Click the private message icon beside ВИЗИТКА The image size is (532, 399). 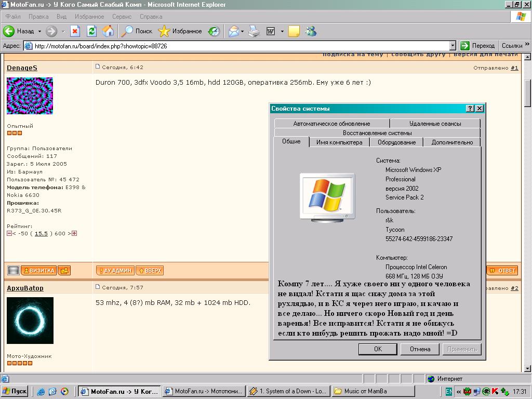pyautogui.click(x=64, y=270)
